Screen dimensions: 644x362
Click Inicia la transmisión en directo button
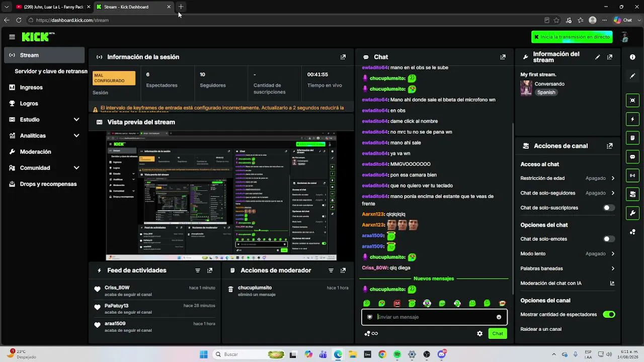pyautogui.click(x=572, y=37)
